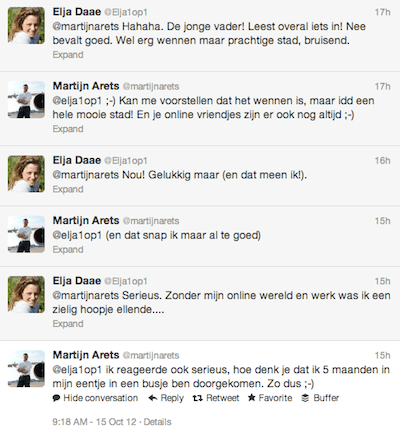Open Elja Daae's avatar on the first tweet
The image size is (400, 436).
click(x=26, y=26)
